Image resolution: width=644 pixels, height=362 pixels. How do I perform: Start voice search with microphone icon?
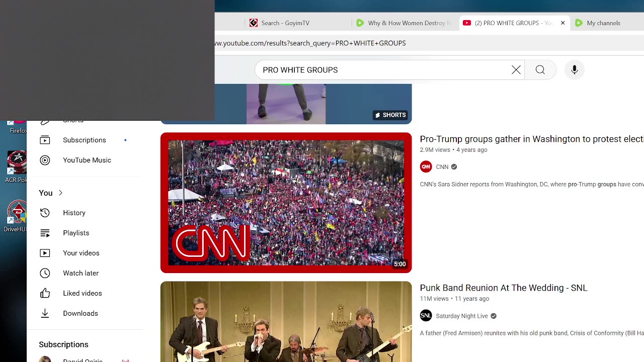[x=574, y=70]
